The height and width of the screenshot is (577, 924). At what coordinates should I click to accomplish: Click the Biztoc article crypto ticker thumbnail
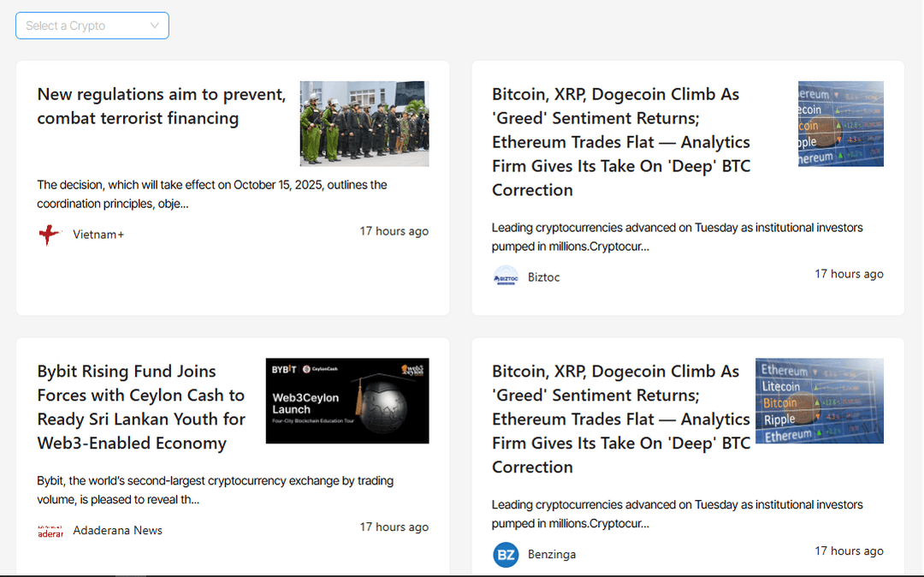coord(840,124)
